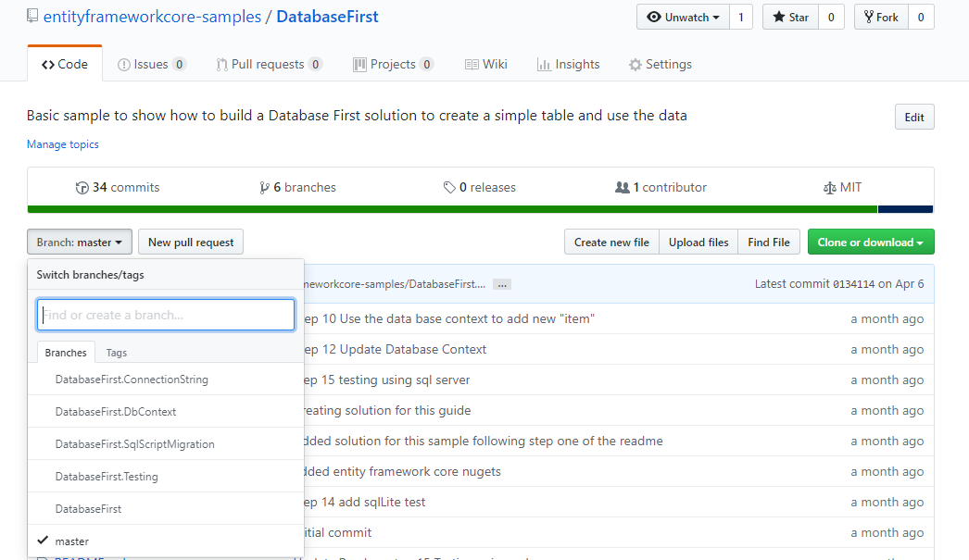Switch to DatabaseFirst.ConnectionString branch
Screen dimensions: 969x560
166,380
